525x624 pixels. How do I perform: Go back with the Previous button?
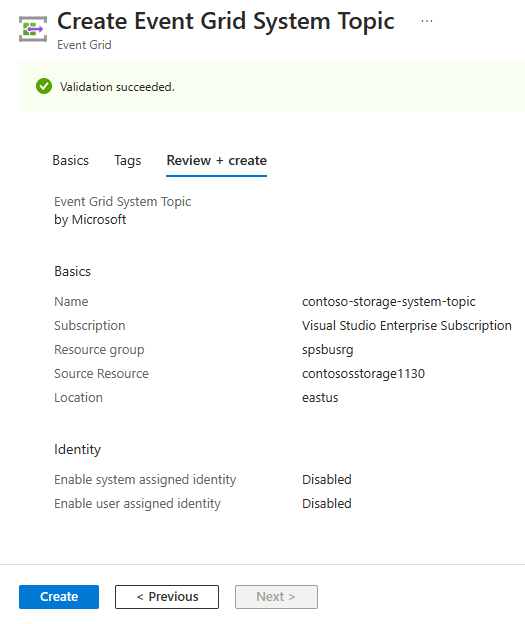[167, 597]
